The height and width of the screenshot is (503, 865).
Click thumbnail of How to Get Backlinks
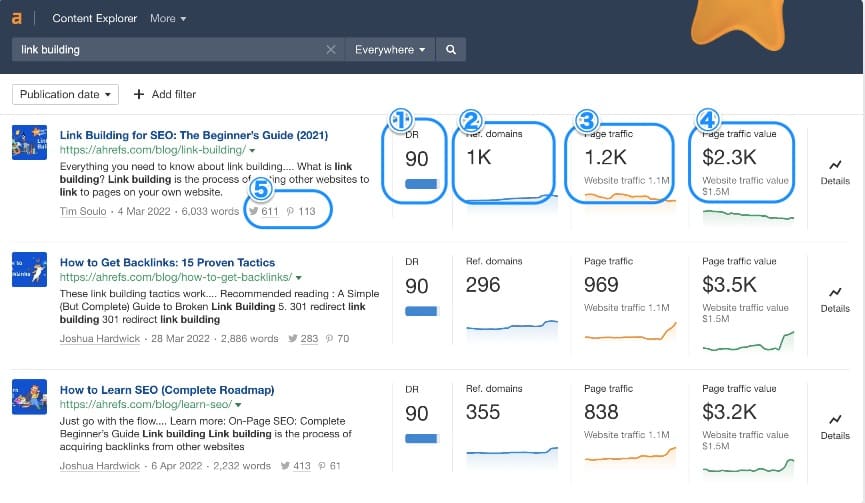pos(29,270)
